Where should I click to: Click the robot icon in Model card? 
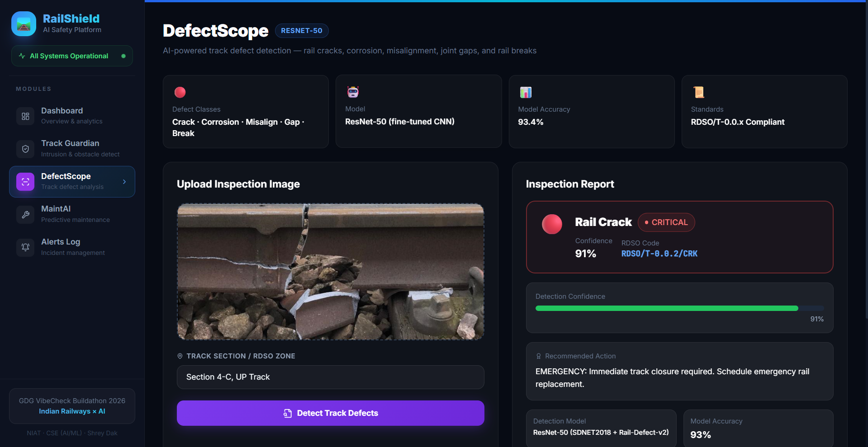tap(353, 92)
